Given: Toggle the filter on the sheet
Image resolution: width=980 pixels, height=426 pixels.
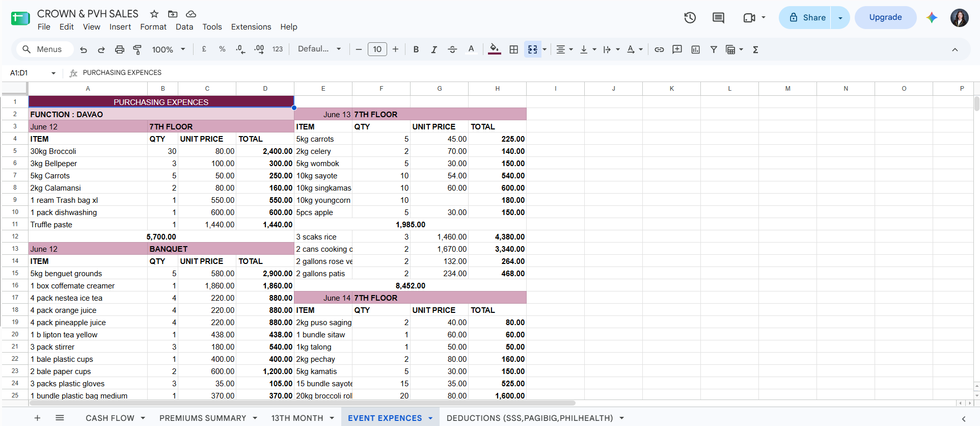Looking at the screenshot, I should click(x=714, y=49).
